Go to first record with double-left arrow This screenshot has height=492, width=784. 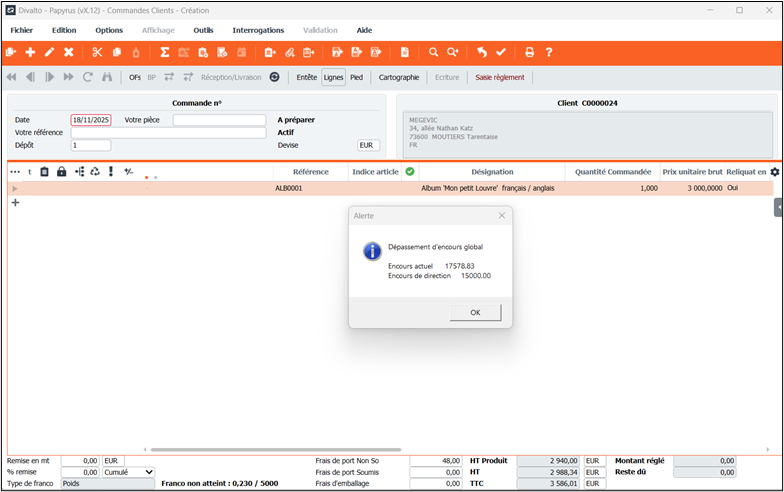click(x=11, y=77)
